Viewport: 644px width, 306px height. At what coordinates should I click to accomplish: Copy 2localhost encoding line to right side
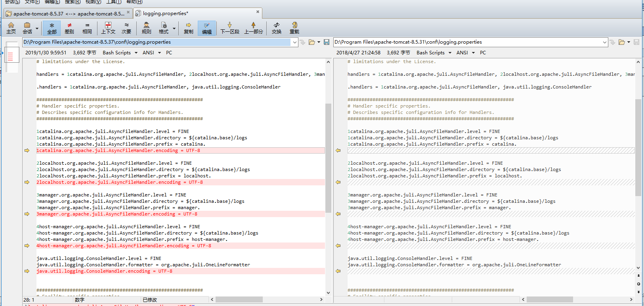pos(27,182)
